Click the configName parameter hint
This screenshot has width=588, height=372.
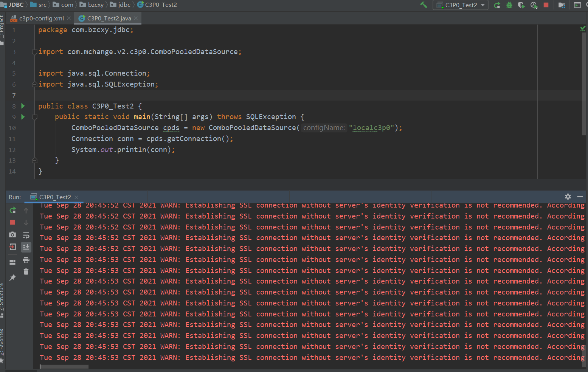pos(324,128)
